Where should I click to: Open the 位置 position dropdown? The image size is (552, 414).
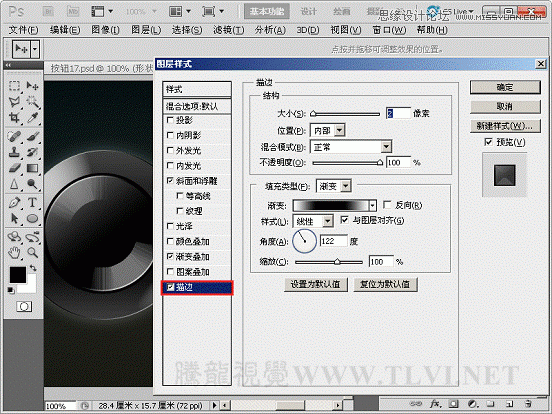(339, 130)
